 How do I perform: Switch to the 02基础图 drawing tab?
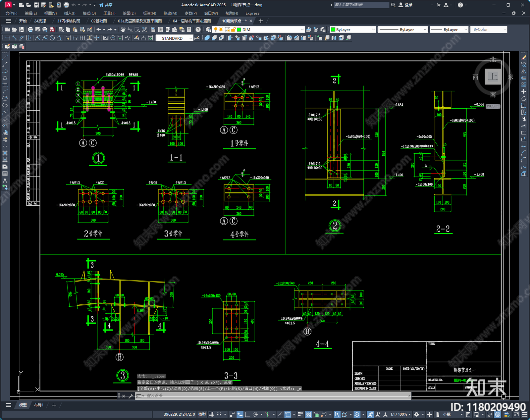tap(99, 21)
